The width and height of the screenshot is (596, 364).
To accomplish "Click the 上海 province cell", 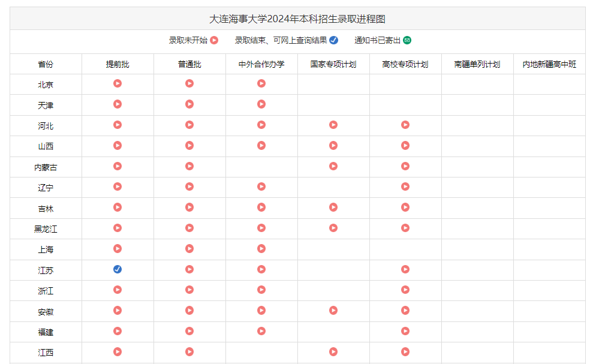I will tap(46, 249).
